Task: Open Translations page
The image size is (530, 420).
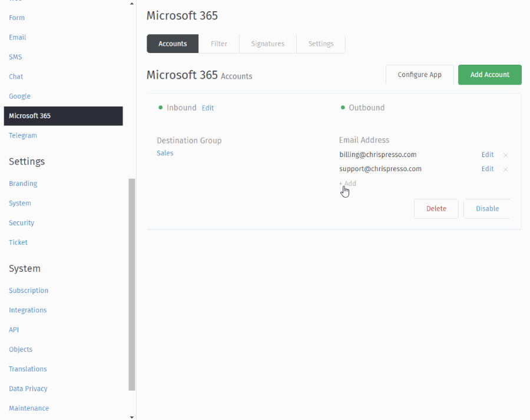Action: tap(28, 369)
